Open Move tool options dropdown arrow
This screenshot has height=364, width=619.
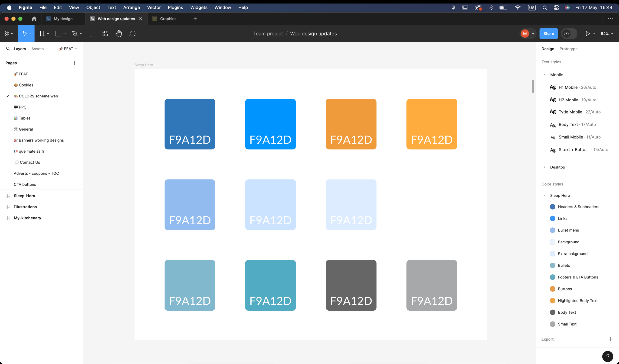(x=31, y=34)
